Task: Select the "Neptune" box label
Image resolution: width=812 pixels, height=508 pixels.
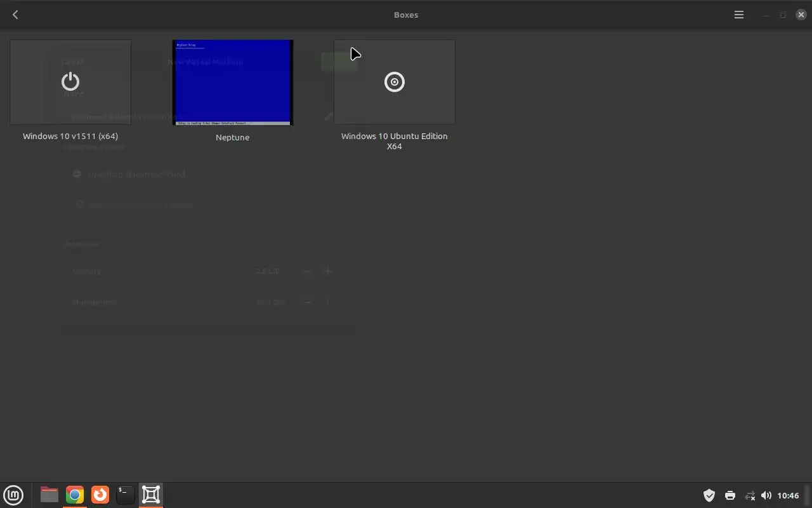Action: click(x=233, y=137)
